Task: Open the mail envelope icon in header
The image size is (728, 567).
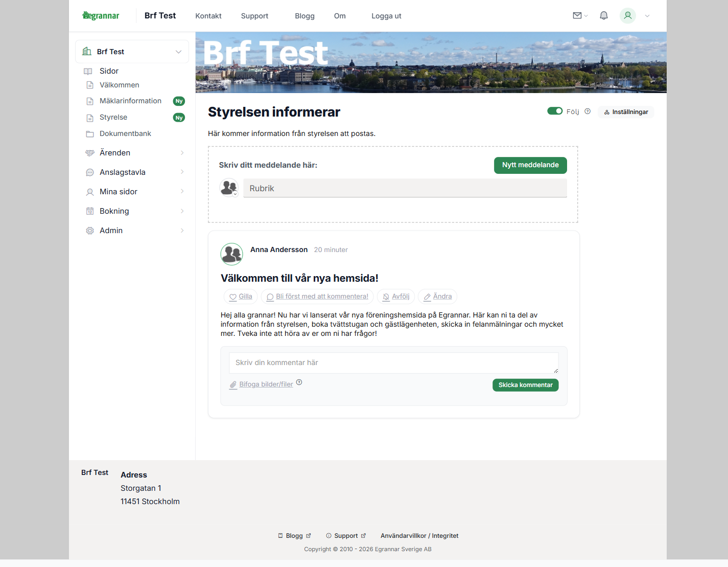Action: 577,15
